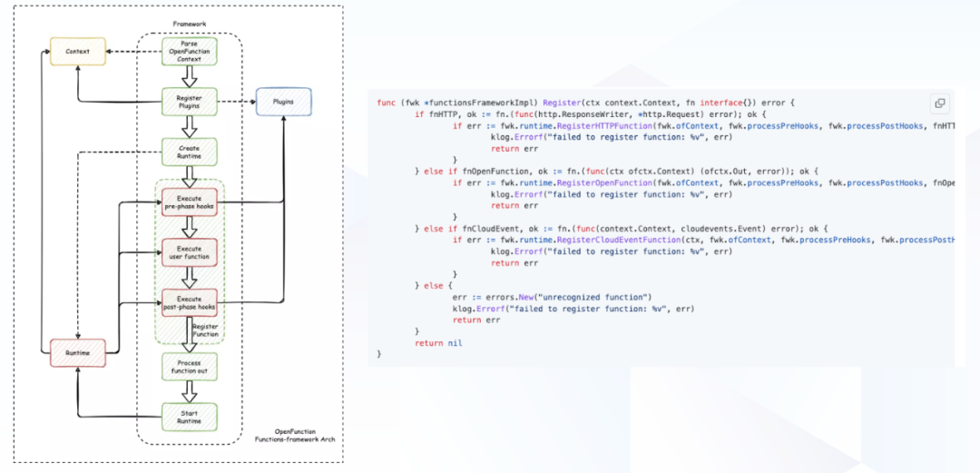
Task: Click the copy code icon in snippet
Action: [939, 103]
